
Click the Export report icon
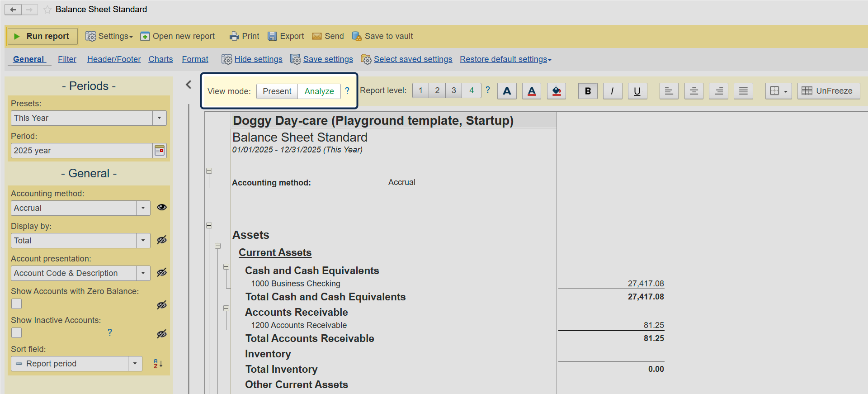click(x=272, y=36)
